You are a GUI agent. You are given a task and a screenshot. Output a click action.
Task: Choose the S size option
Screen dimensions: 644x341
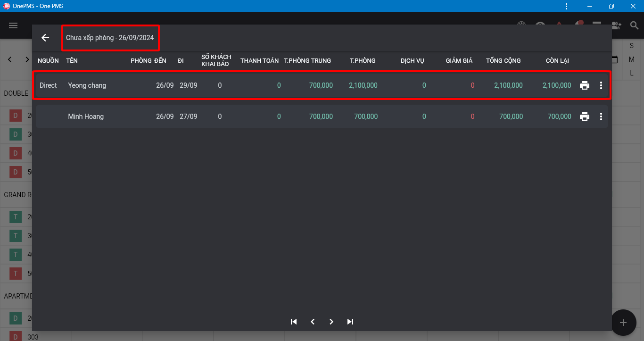pos(632,46)
